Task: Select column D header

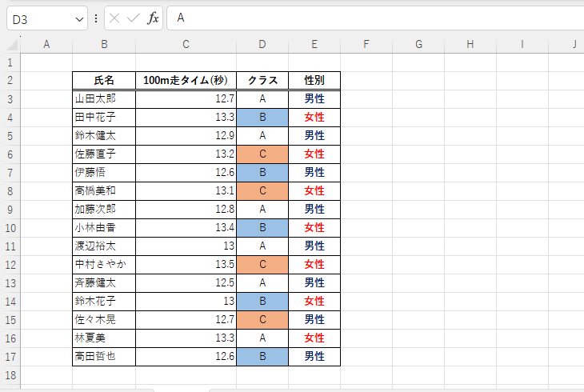Action: click(x=262, y=44)
